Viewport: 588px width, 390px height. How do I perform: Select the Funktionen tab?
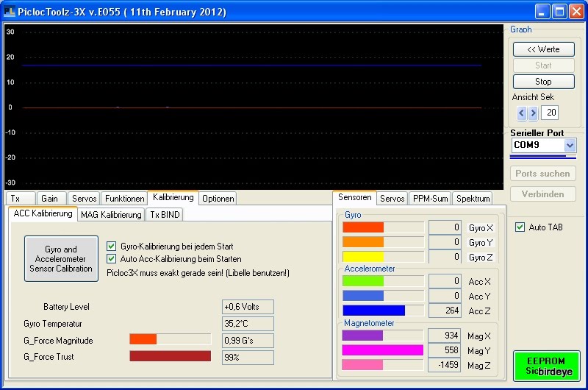tap(124, 199)
